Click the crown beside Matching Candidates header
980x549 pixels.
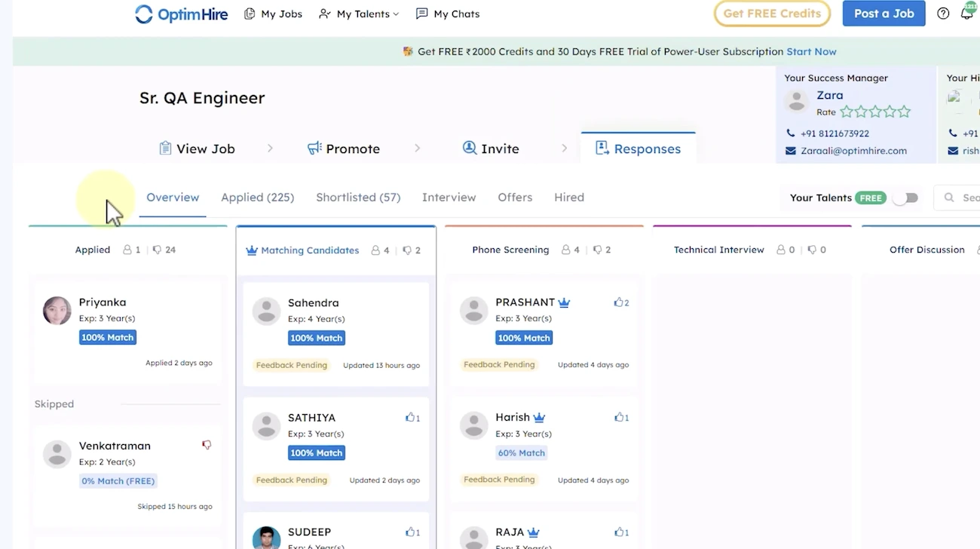point(252,250)
